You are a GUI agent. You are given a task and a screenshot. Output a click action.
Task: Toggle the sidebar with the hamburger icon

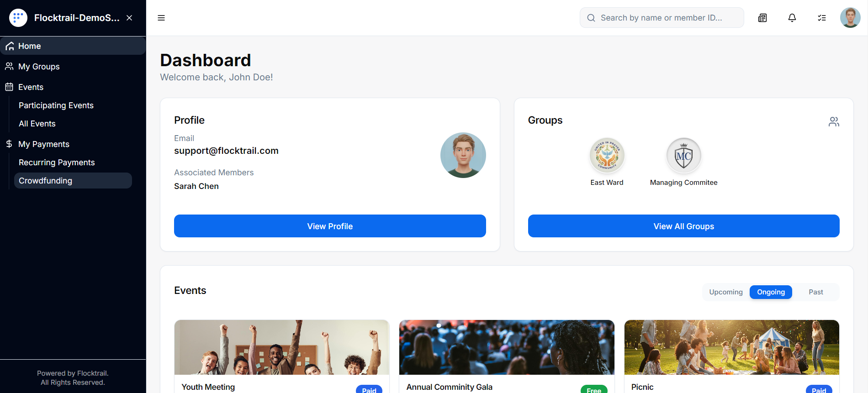click(161, 17)
